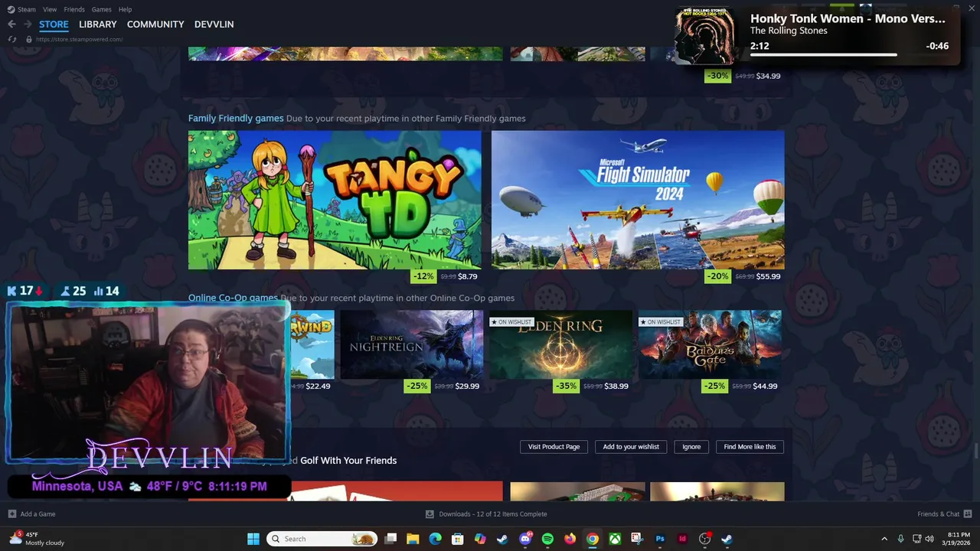The image size is (980, 551).
Task: Open Microsoft Store from taskbar
Action: (x=457, y=539)
